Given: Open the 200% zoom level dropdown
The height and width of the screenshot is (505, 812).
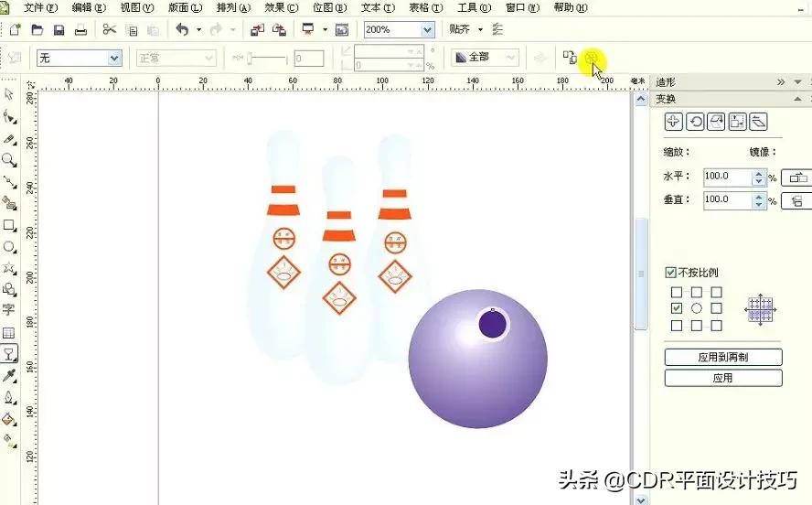Looking at the screenshot, I should [x=427, y=30].
